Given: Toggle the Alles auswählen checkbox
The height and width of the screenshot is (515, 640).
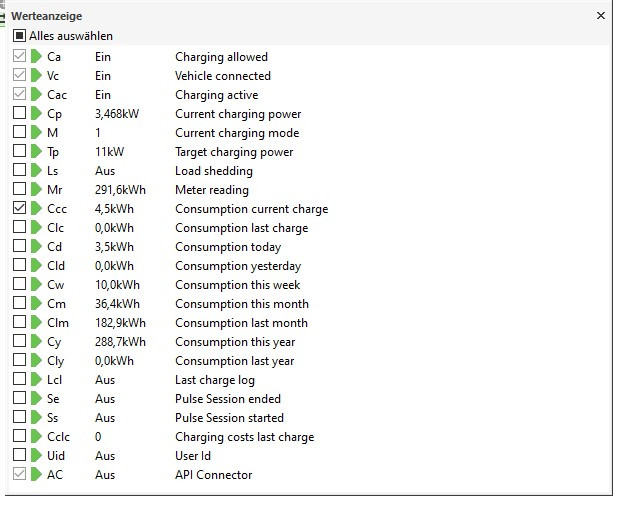Looking at the screenshot, I should click(x=19, y=36).
